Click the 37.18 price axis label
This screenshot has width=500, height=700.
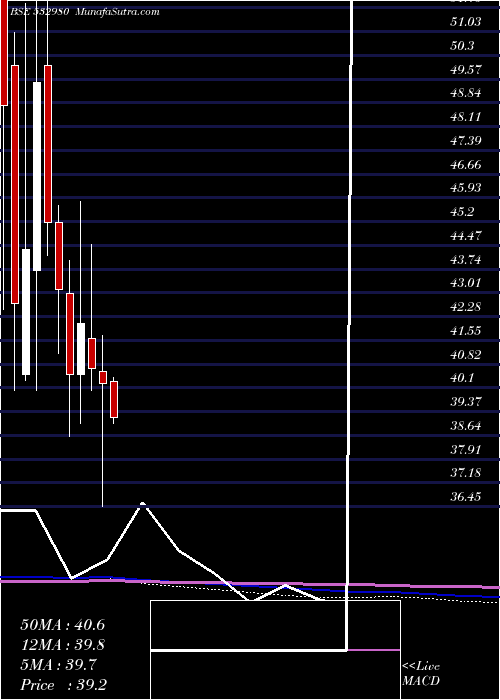(x=466, y=472)
